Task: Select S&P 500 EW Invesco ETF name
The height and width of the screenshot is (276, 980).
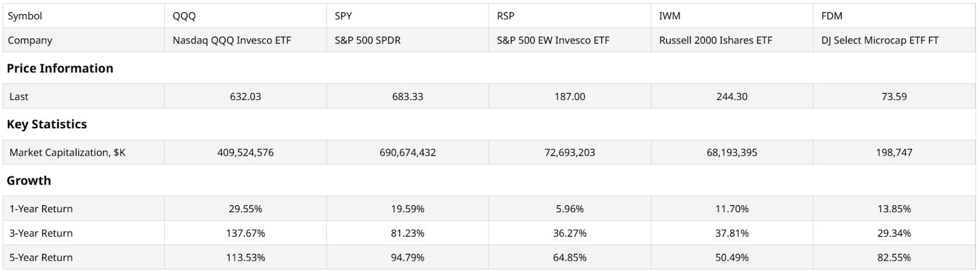Action: pyautogui.click(x=553, y=40)
